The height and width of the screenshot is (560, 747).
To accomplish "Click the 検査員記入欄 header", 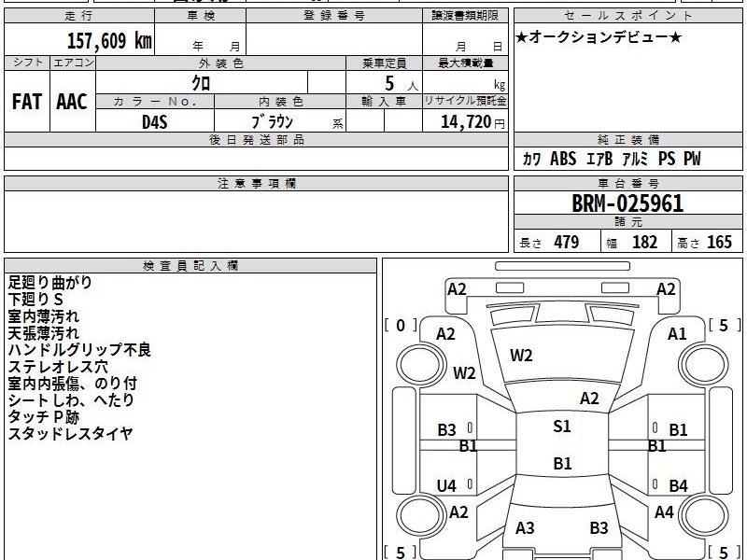I will (x=190, y=266).
